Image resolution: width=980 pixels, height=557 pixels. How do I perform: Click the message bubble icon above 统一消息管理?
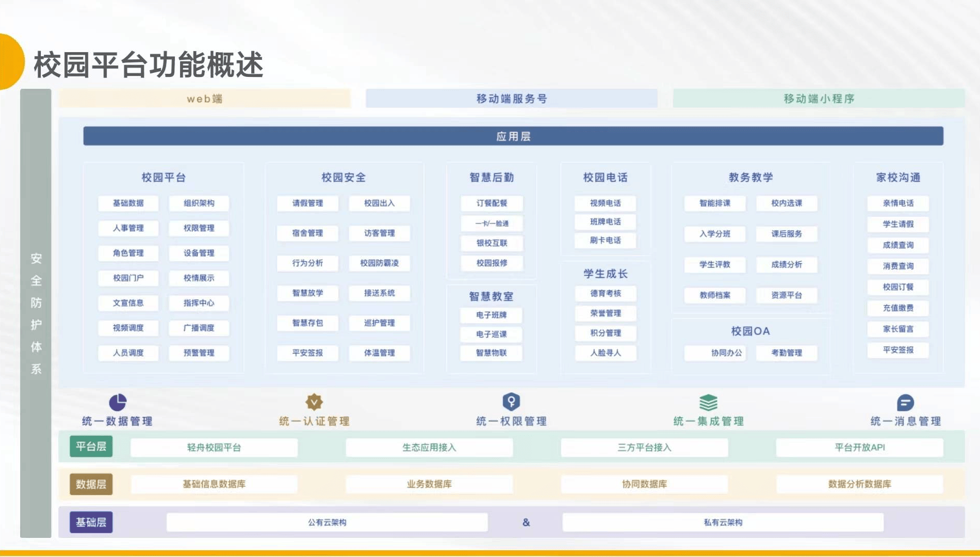tap(905, 402)
